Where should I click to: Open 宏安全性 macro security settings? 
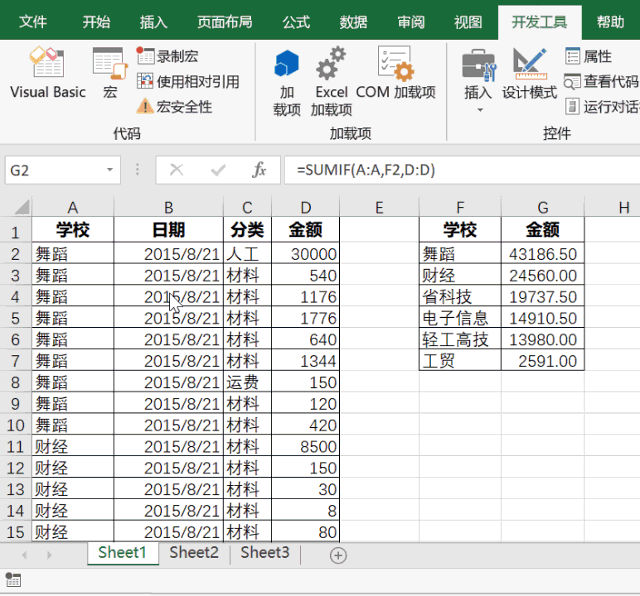(174, 107)
